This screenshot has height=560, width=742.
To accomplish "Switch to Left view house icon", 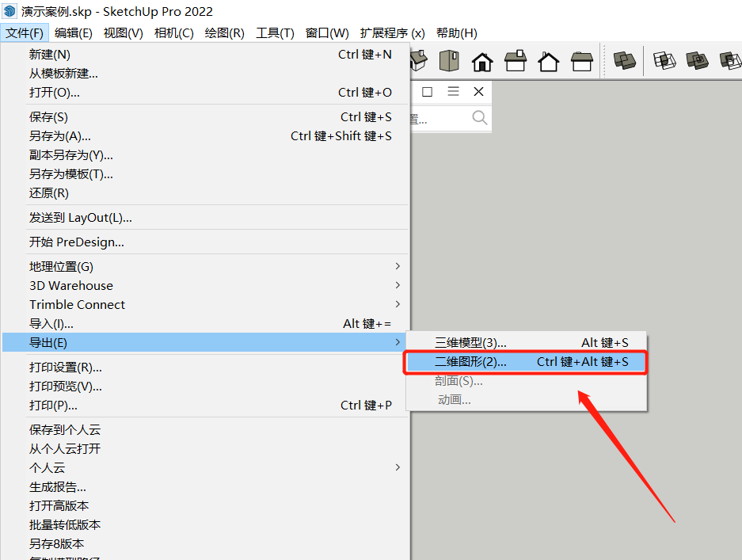I will (581, 61).
